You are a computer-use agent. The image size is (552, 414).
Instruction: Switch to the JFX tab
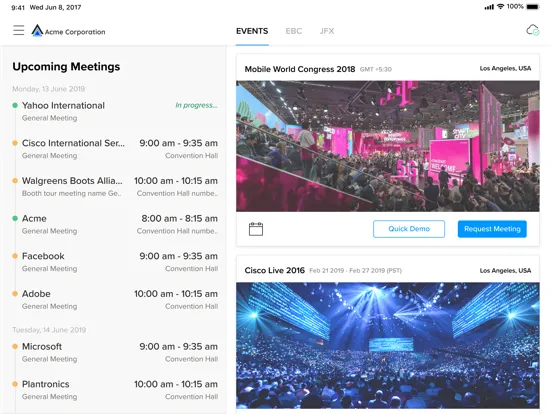pos(327,31)
